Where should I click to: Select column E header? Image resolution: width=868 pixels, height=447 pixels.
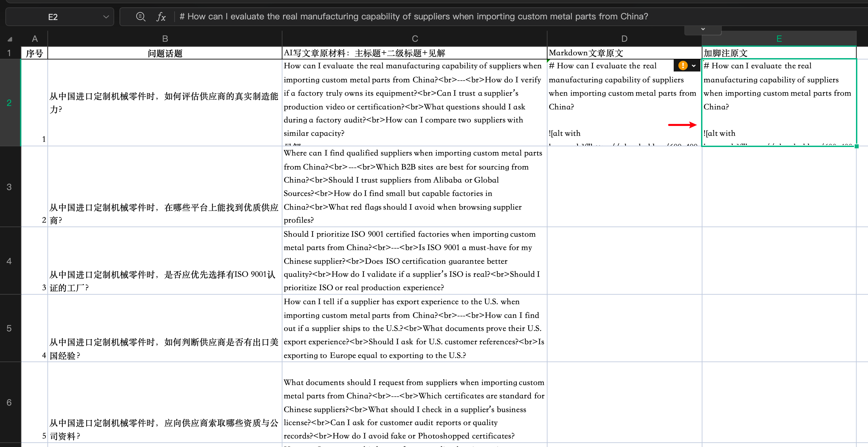(x=779, y=39)
